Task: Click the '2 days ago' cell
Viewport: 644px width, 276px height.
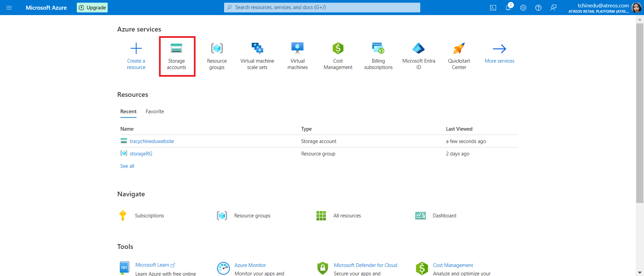Action: tap(458, 154)
